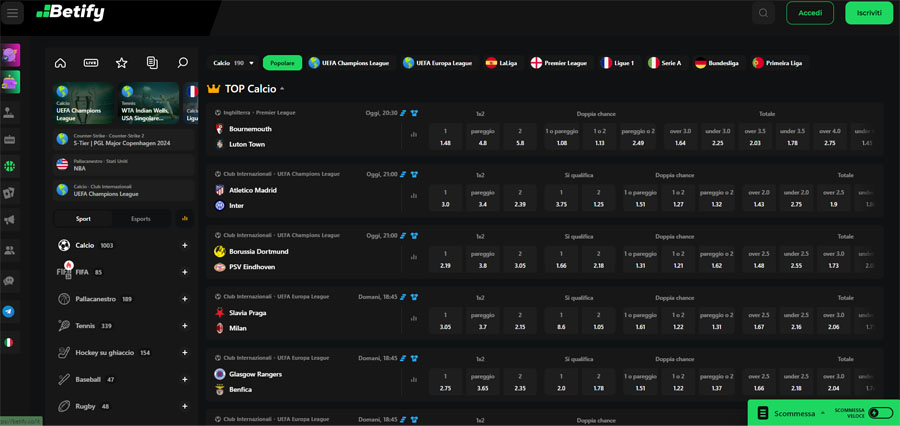Open the green basketball sport icon in left rail
The width and height of the screenshot is (900, 426).
[9, 166]
